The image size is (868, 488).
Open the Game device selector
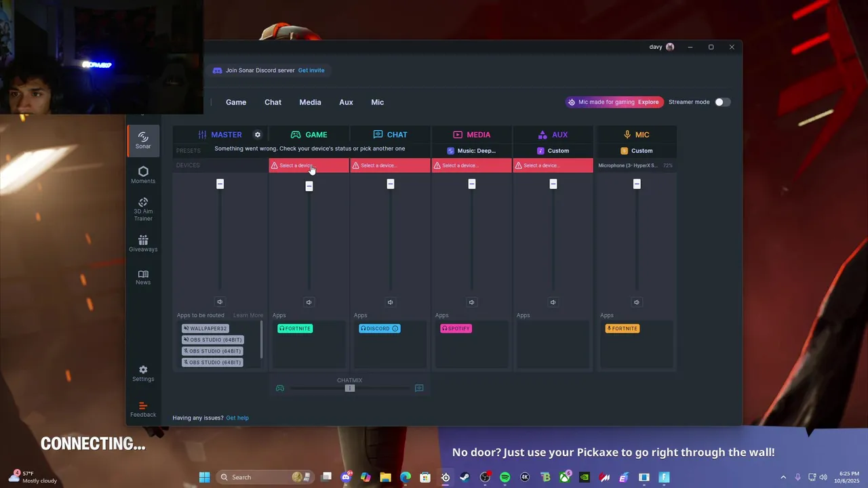(309, 165)
